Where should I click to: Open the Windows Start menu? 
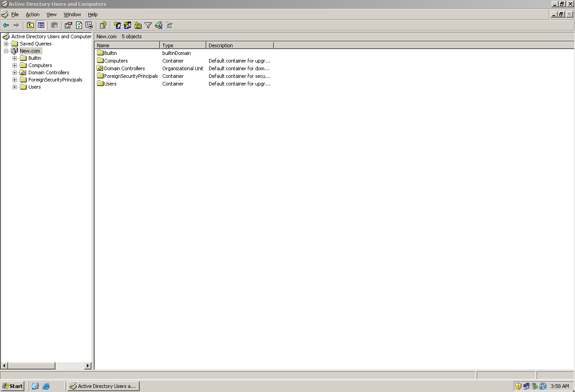click(x=12, y=386)
